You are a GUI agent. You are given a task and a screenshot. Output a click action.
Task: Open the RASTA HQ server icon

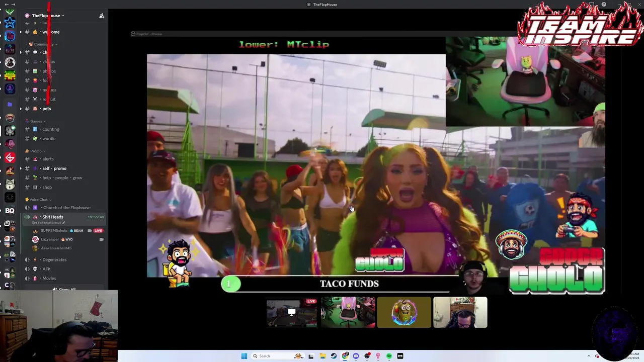pos(10,75)
